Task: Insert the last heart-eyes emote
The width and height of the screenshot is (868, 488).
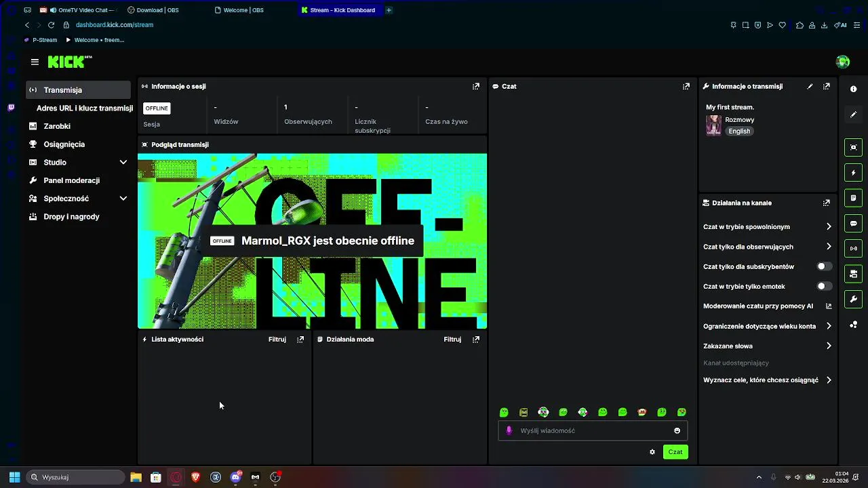Action: point(682,412)
